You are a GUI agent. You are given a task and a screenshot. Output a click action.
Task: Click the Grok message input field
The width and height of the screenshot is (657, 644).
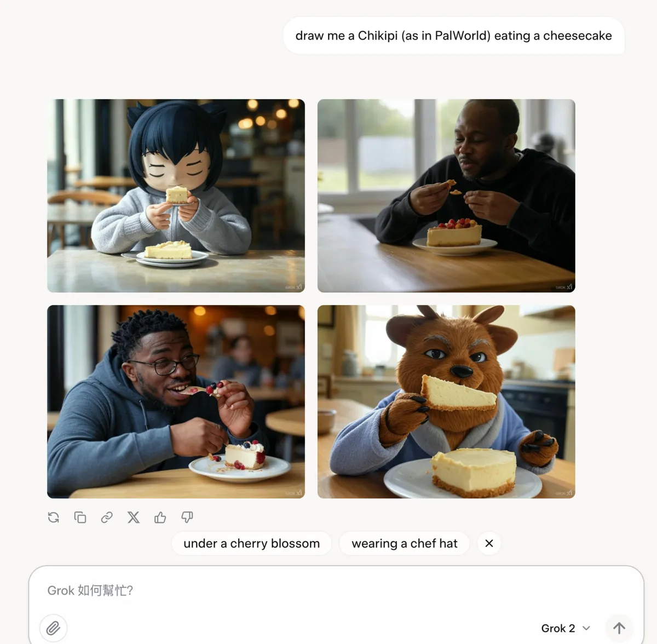pyautogui.click(x=336, y=590)
